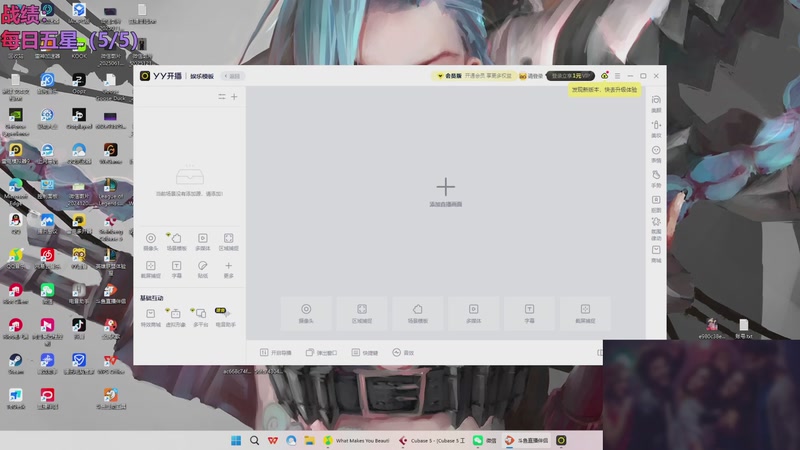Click the 1元VIP login promo button

pyautogui.click(x=570, y=76)
